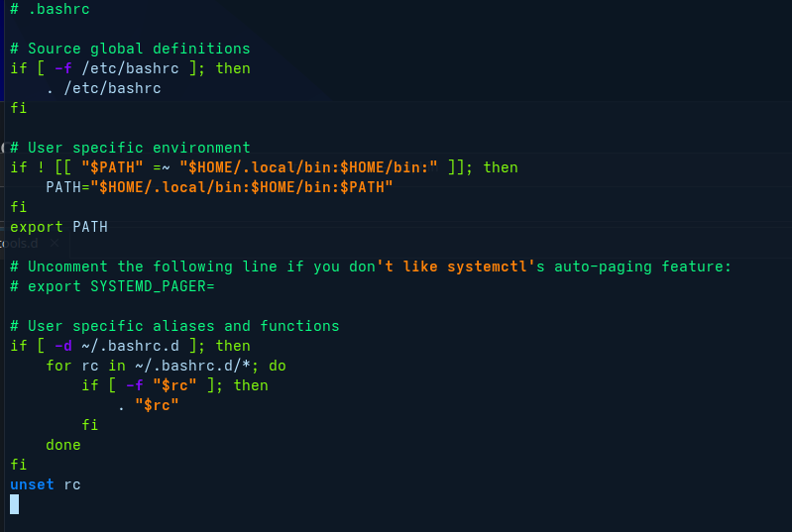Click the "# export SYSTEMD_PAGER=" line
This screenshot has width=792, height=532.
pos(112,286)
